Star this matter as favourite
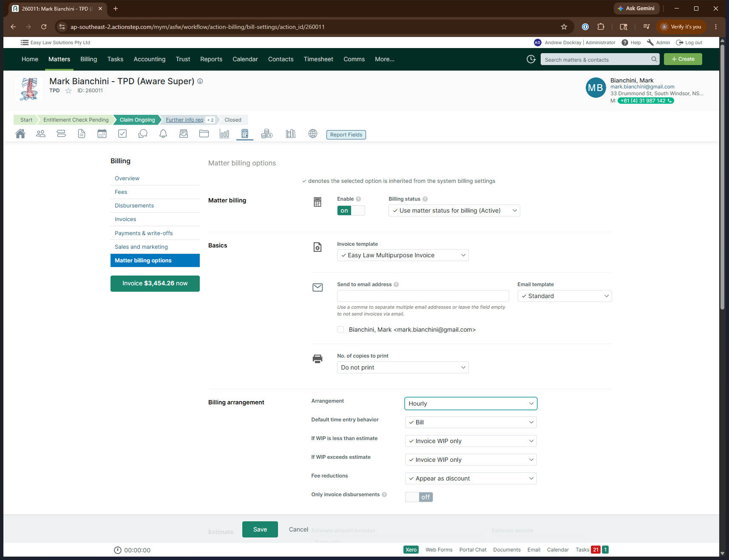The width and height of the screenshot is (729, 560). pyautogui.click(x=68, y=91)
